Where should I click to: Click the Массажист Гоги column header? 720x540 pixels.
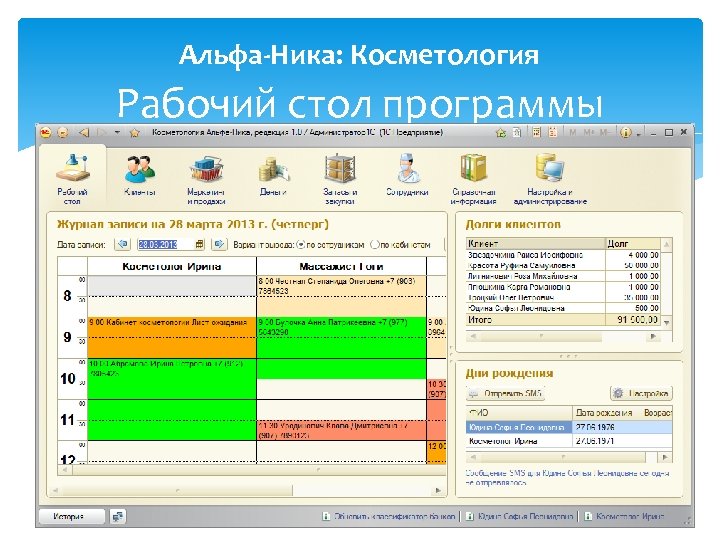(341, 266)
